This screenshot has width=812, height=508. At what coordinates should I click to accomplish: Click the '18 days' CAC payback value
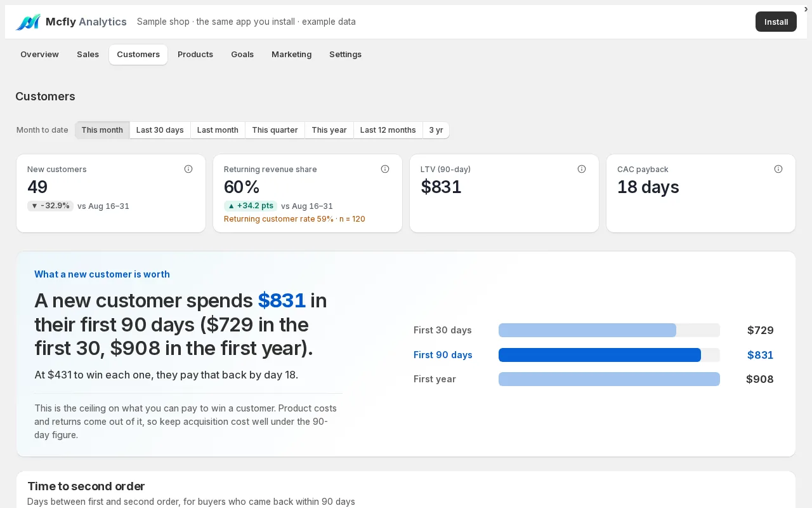(x=648, y=187)
